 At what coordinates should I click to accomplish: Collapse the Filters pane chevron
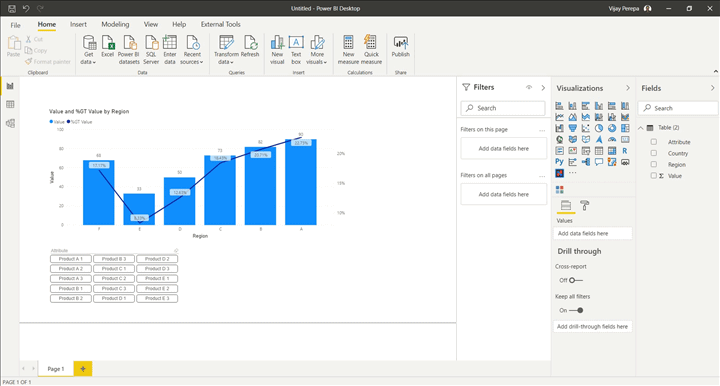tap(543, 87)
